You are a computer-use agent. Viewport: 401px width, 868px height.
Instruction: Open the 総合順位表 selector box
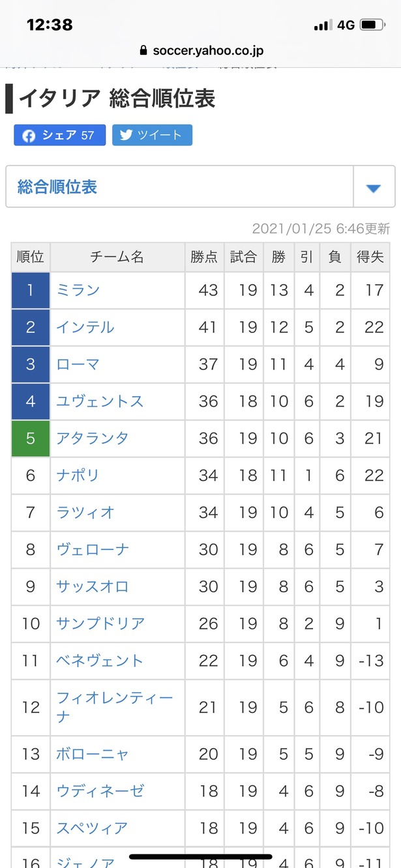(x=200, y=187)
